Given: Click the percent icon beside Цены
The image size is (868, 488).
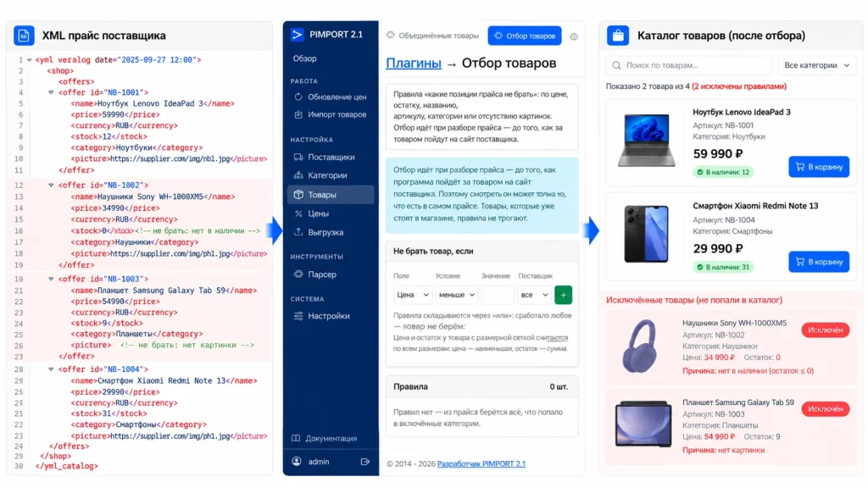Looking at the screenshot, I should point(298,213).
